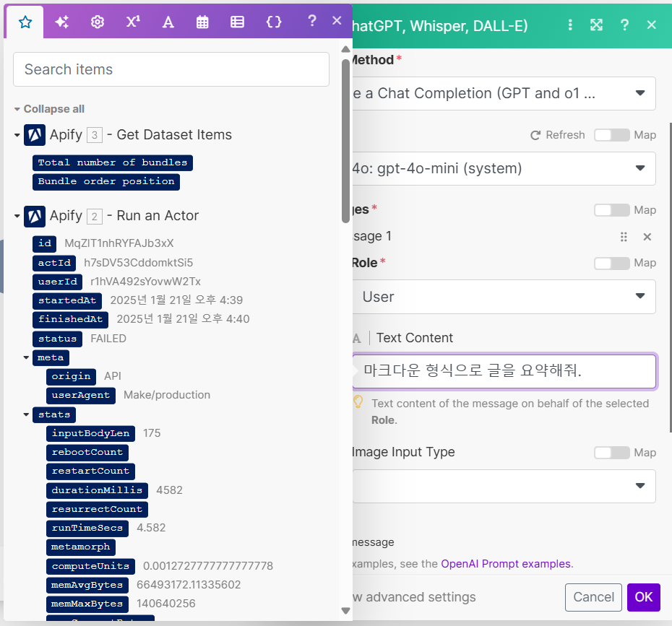672x626 pixels.
Task: Click the Cancel button
Action: (593, 597)
